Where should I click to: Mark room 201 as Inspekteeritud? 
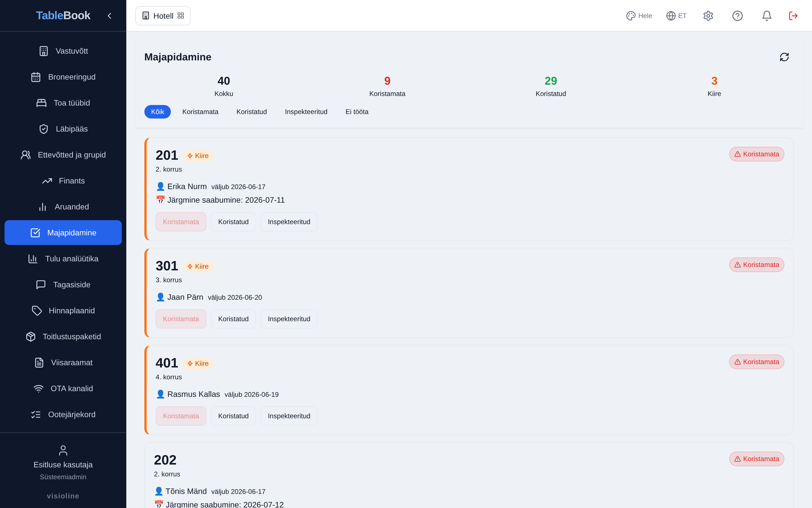[x=289, y=222]
